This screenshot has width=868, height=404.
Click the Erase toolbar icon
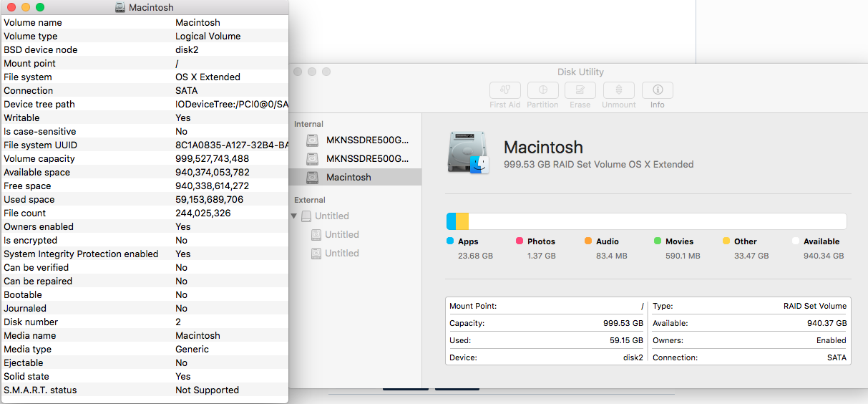580,90
